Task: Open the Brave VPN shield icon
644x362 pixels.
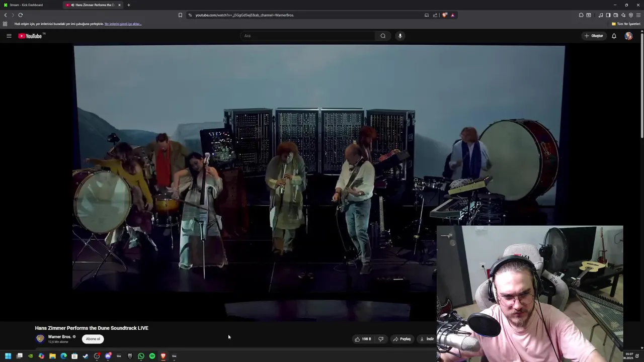Action: click(x=631, y=15)
